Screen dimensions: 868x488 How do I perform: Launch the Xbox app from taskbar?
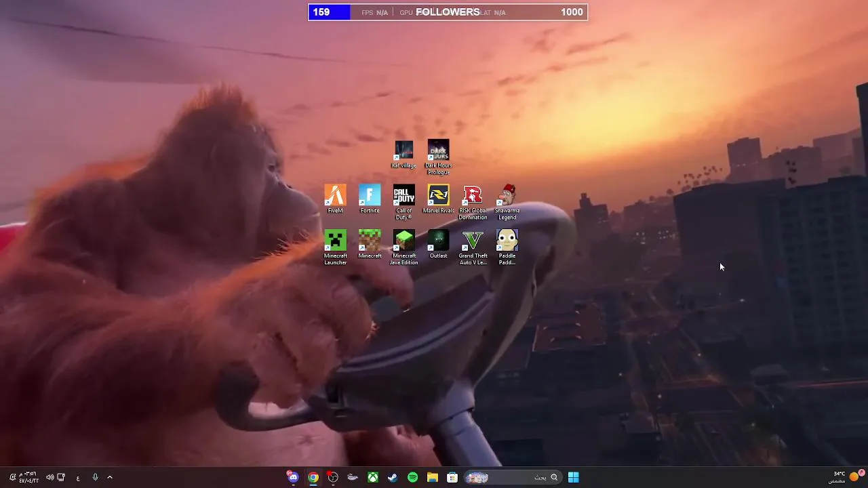pos(373,477)
